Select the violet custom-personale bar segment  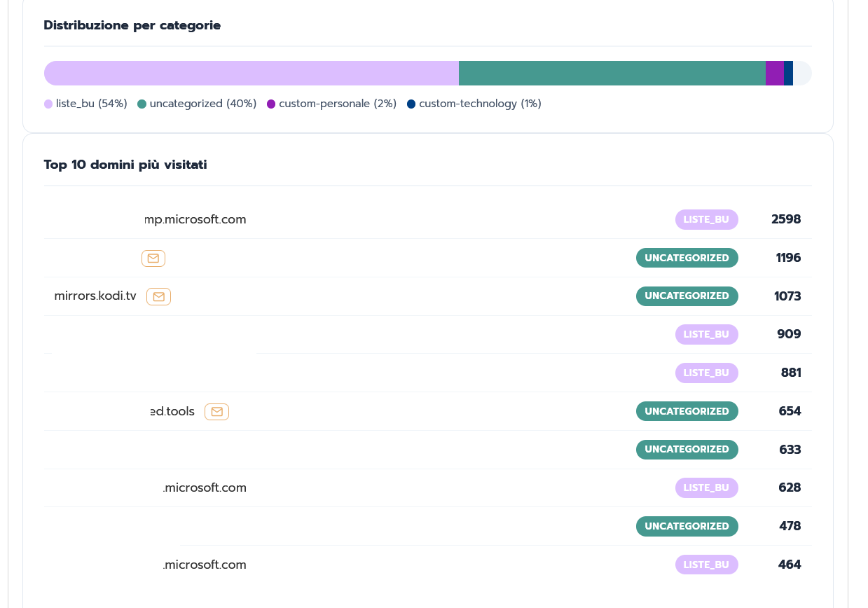[774, 74]
